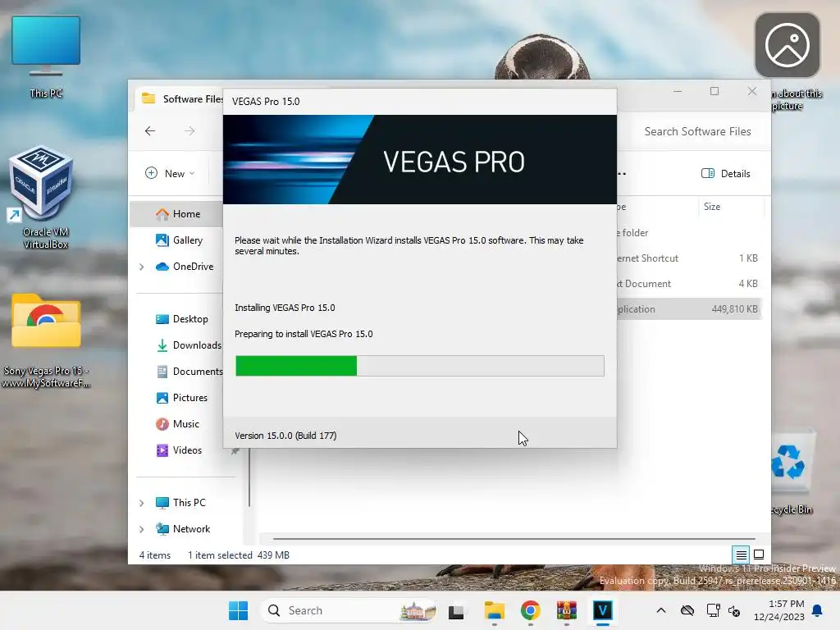The image size is (840, 630).
Task: Select the 449,810 KB application row
Action: [688, 309]
